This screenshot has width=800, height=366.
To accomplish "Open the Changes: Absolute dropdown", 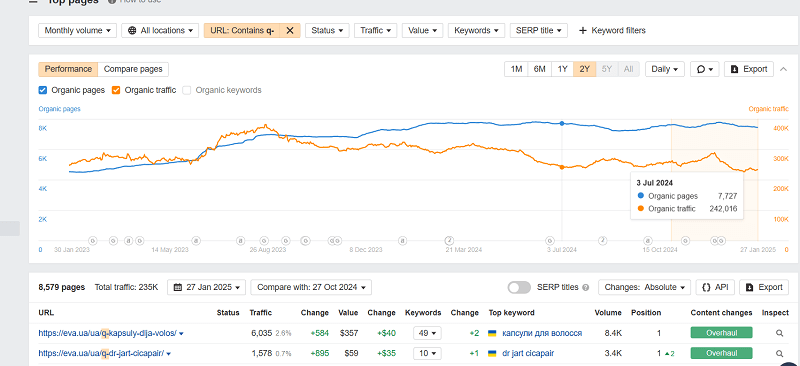I will (x=644, y=287).
